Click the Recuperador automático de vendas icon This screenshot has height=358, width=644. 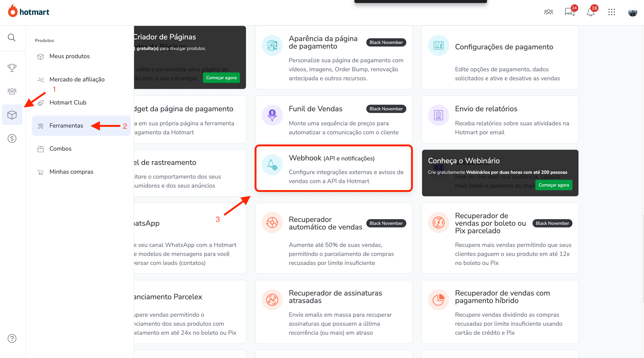[x=272, y=223]
